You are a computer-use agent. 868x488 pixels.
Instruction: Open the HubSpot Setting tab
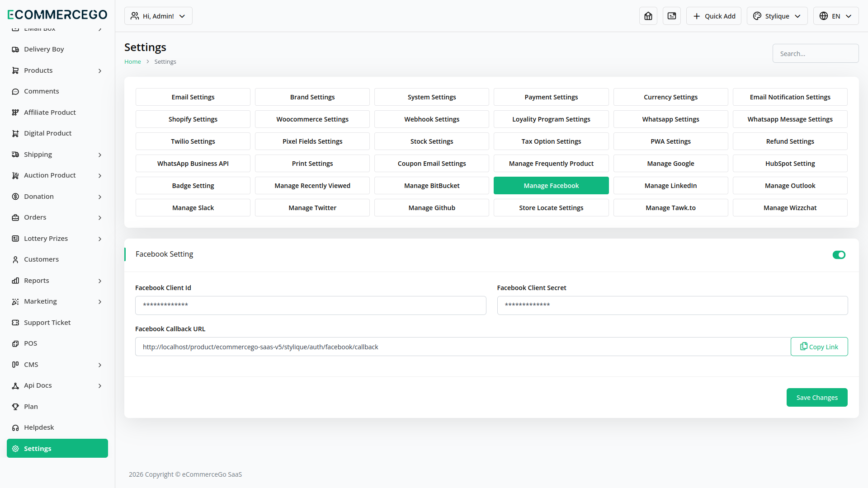790,163
